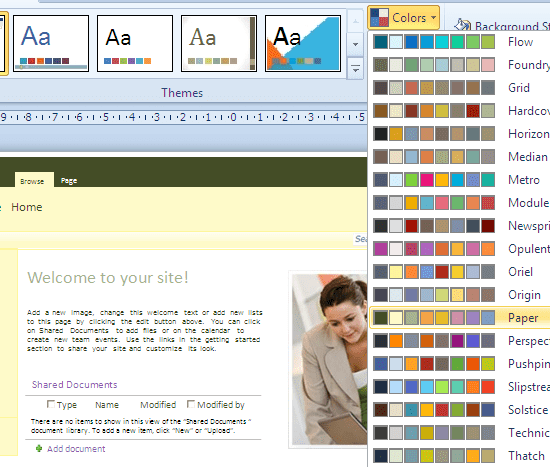Click the pink swatch in Metro row
Screen dimensions: 550x467
pos(427,180)
